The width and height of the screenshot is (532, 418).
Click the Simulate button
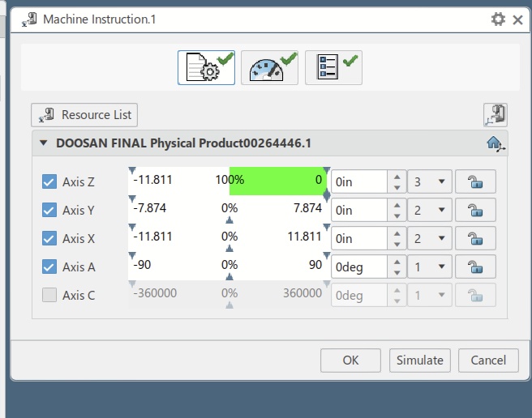tap(420, 360)
